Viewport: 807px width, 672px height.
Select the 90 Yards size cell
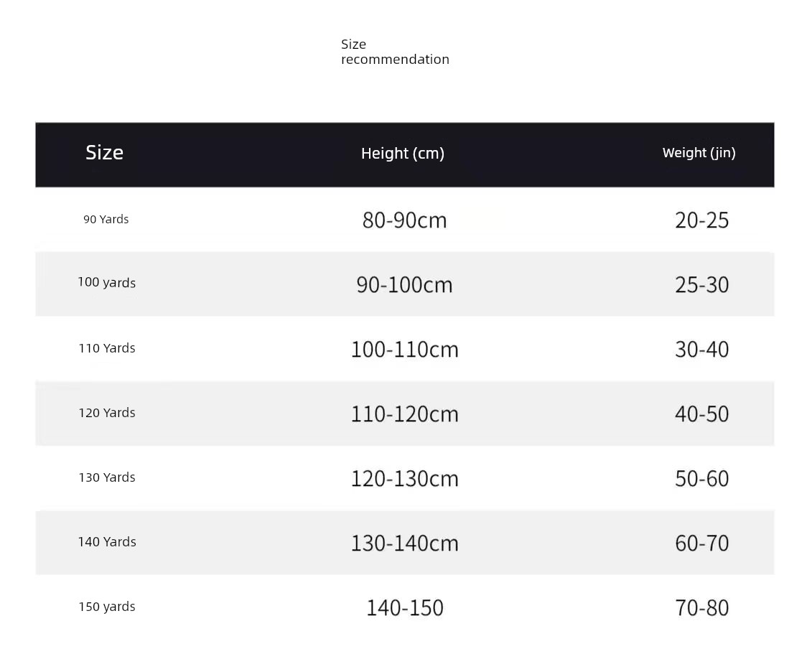pyautogui.click(x=106, y=219)
